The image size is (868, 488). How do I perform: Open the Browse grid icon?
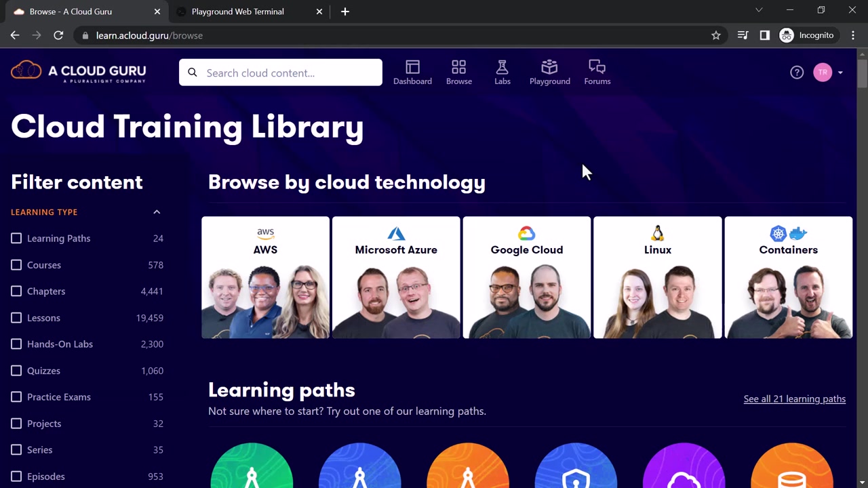[459, 67]
